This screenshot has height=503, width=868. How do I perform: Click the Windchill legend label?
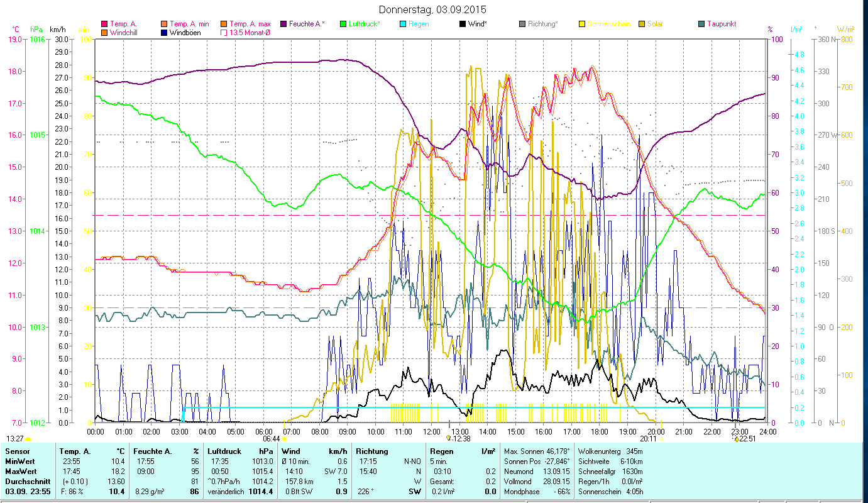[x=123, y=32]
